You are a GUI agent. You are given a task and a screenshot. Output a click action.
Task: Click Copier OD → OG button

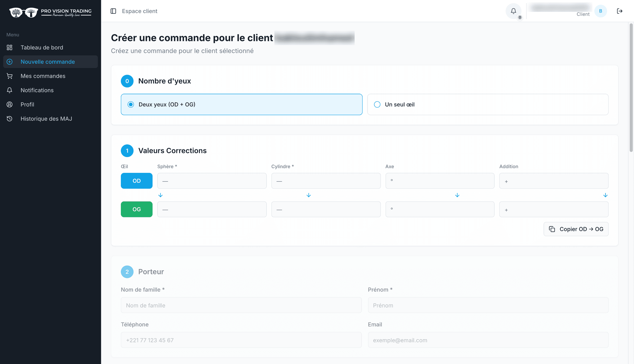(x=576, y=229)
